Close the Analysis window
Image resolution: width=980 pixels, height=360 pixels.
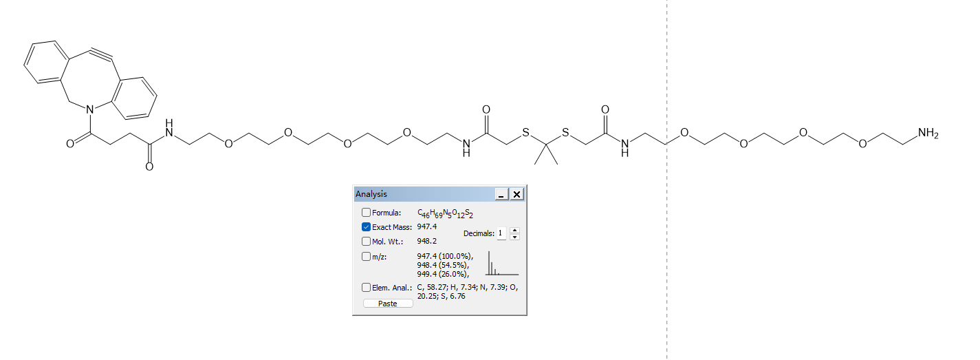(517, 195)
